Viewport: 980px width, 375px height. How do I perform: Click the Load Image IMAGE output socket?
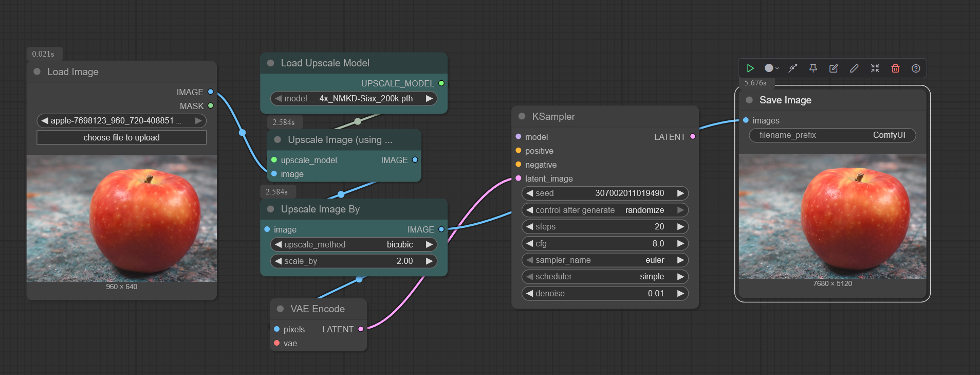[210, 92]
